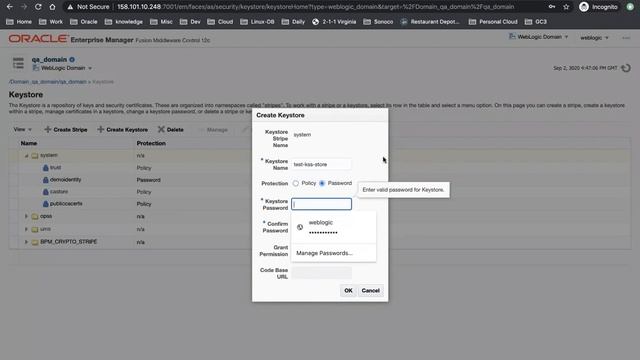The height and width of the screenshot is (360, 640).
Task: Expand the BPM_CRYPTO_STRIPE row
Action: 27,242
